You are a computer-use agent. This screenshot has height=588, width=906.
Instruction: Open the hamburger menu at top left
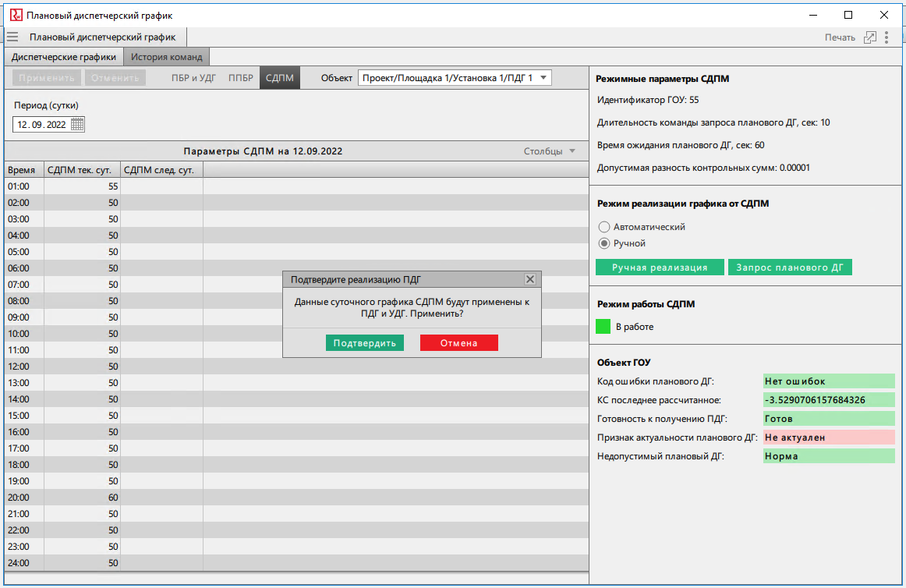(12, 36)
